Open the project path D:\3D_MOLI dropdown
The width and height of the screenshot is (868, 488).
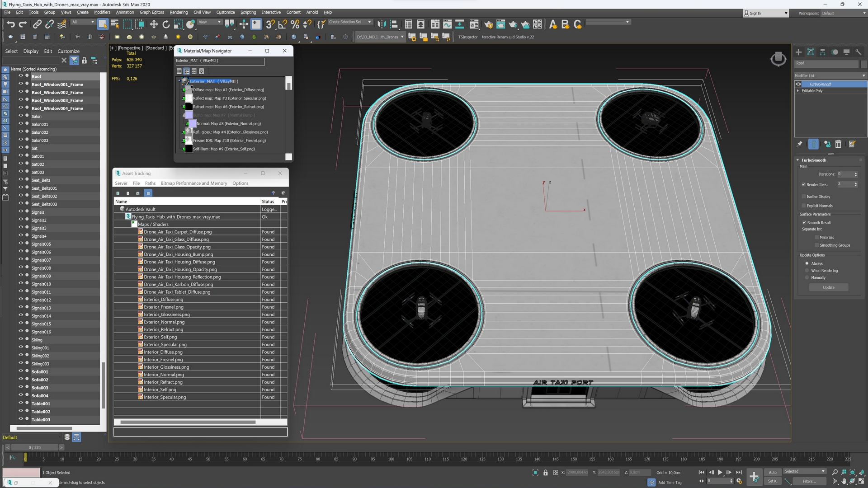(380, 37)
